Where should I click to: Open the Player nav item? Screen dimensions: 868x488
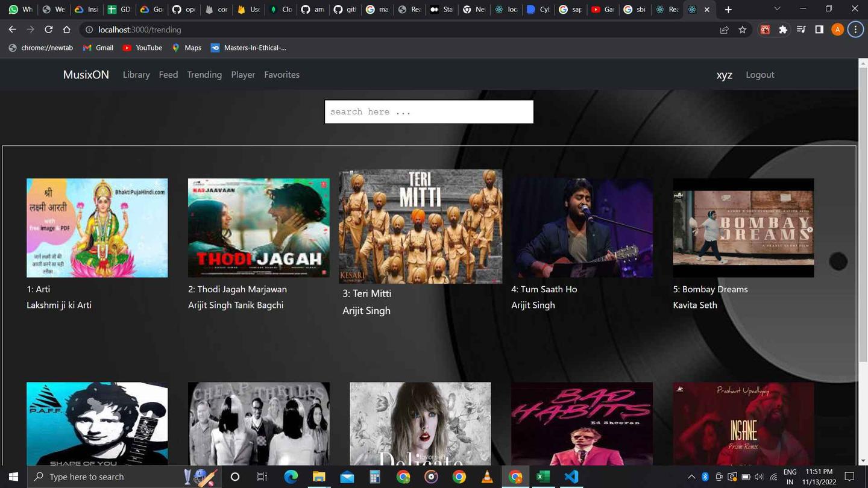point(243,75)
